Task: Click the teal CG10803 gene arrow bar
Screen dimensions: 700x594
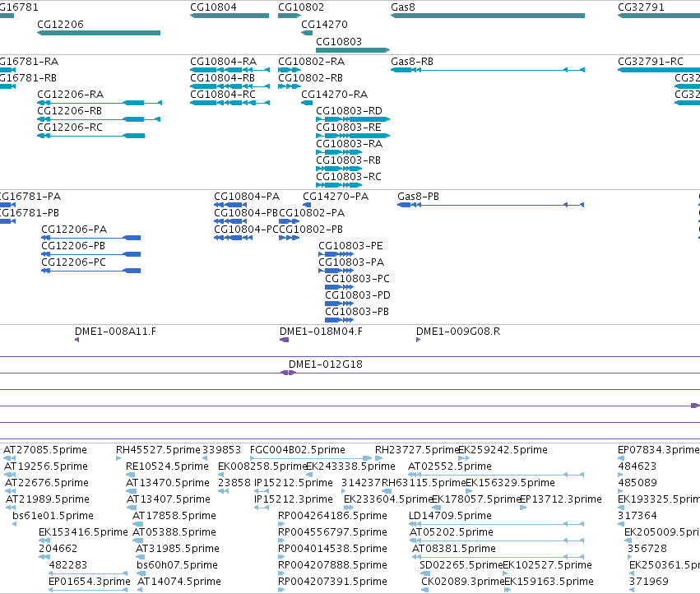Action: pos(353,50)
